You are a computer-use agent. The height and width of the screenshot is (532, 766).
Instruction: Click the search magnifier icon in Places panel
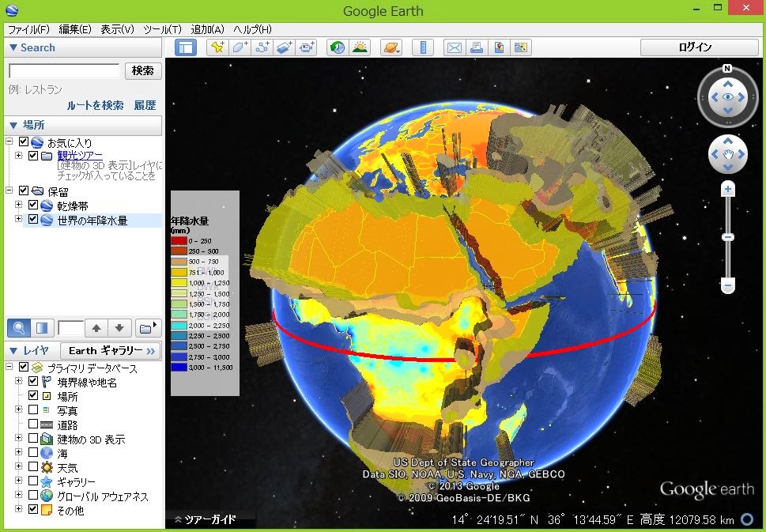pos(18,328)
